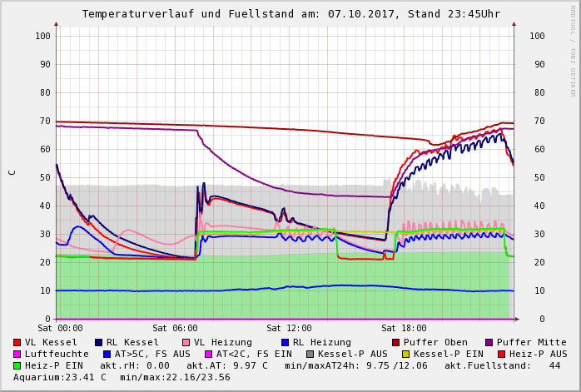Click the 'AT<2C, FS EIN' legend swatch

tap(209, 354)
